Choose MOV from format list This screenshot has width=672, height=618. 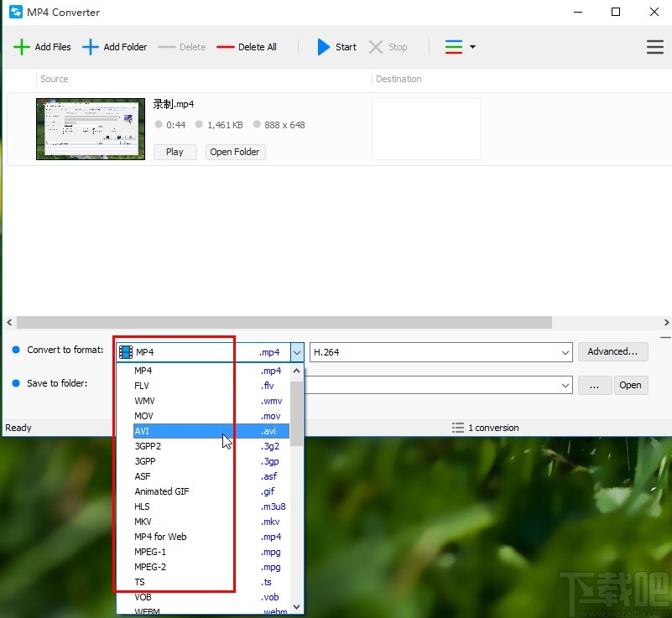211,416
